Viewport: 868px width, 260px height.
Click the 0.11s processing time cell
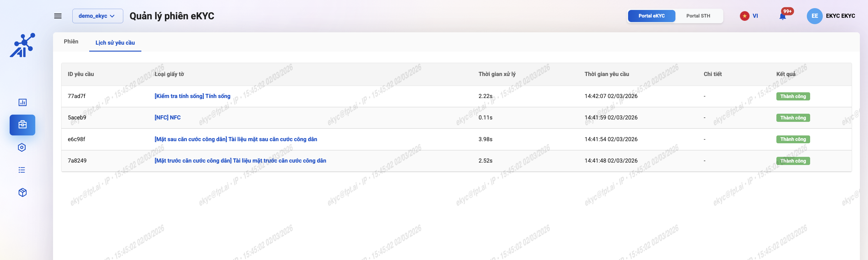(485, 118)
